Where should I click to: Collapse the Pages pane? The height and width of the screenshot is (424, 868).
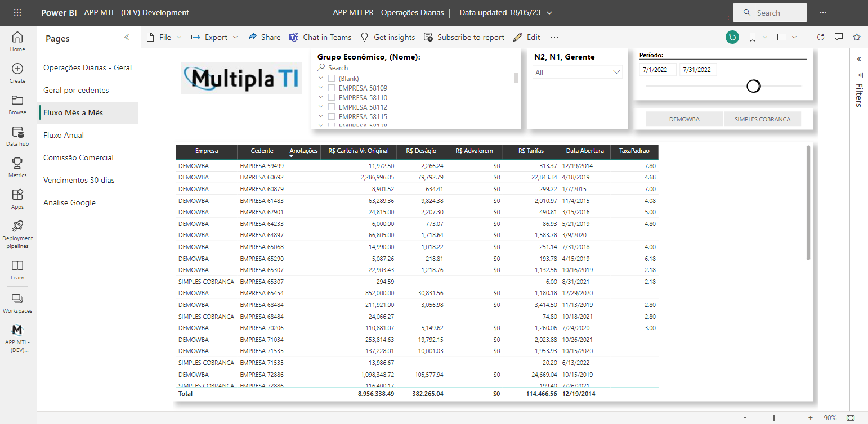pos(127,37)
